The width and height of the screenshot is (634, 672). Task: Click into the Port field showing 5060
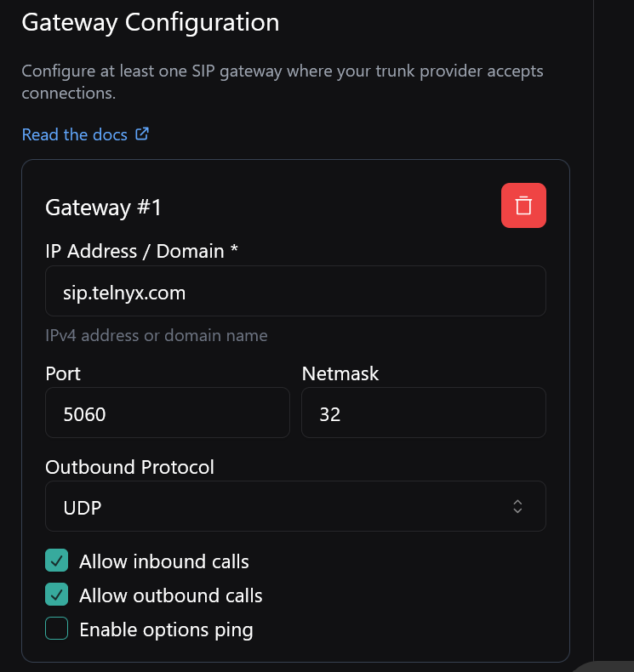(x=167, y=413)
